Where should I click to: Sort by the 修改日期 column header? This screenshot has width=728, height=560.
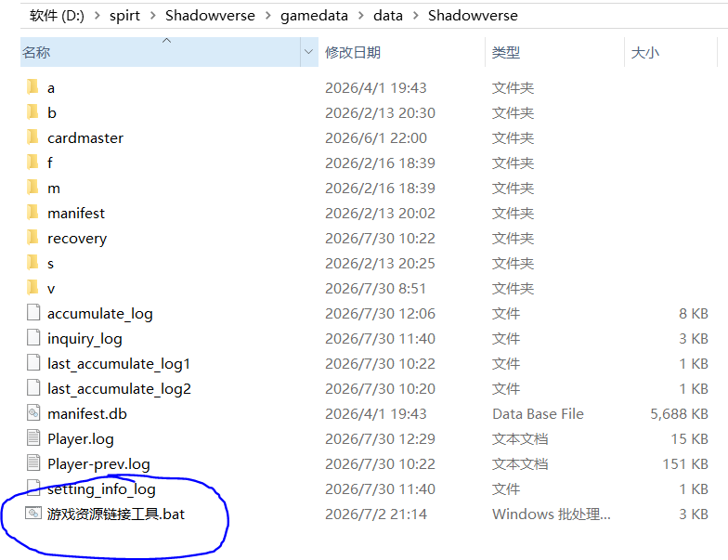point(401,52)
